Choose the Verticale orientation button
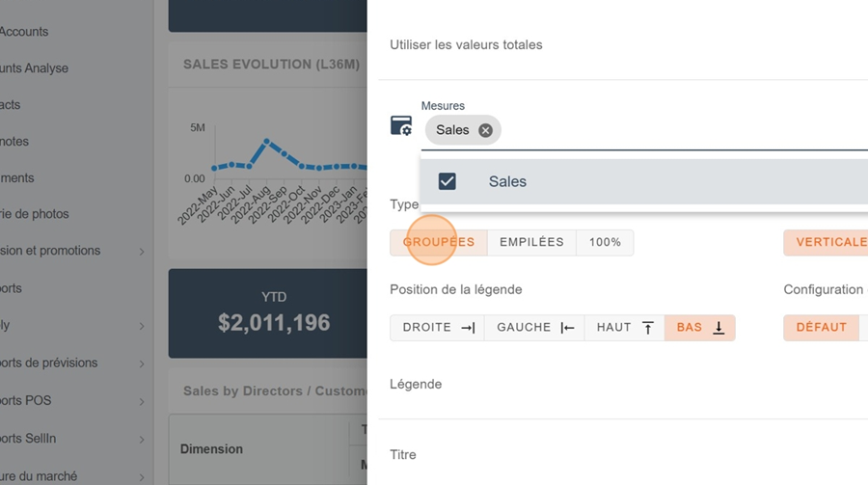 (x=829, y=242)
